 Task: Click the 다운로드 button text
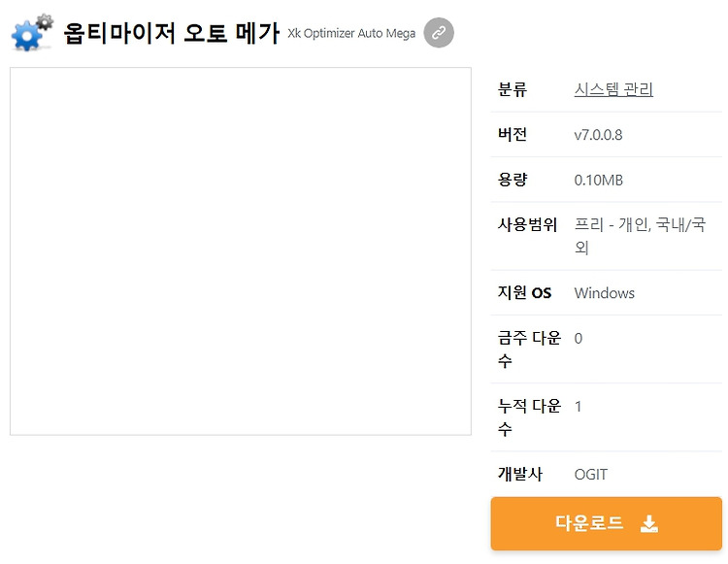click(589, 523)
